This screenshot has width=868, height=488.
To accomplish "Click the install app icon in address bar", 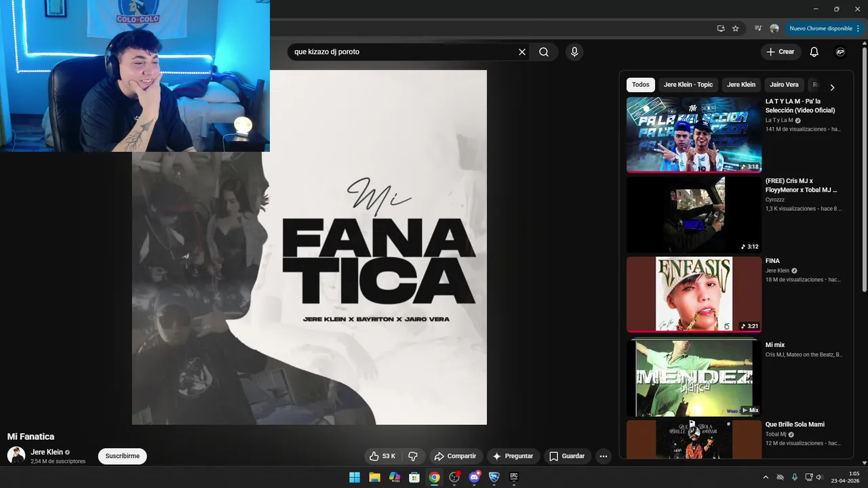I will pos(721,28).
